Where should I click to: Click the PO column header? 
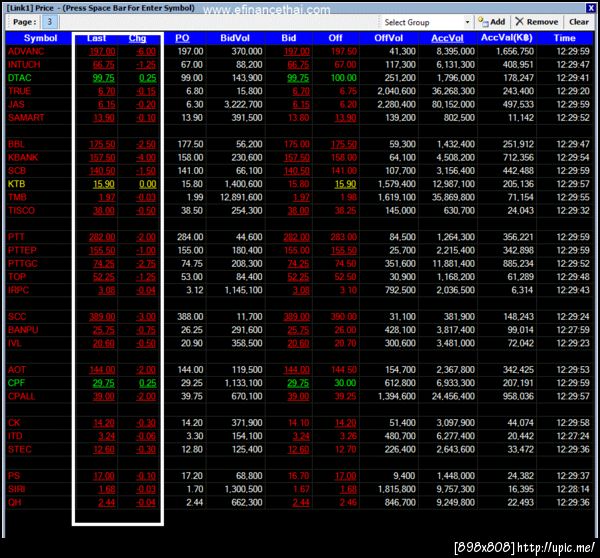pyautogui.click(x=182, y=38)
